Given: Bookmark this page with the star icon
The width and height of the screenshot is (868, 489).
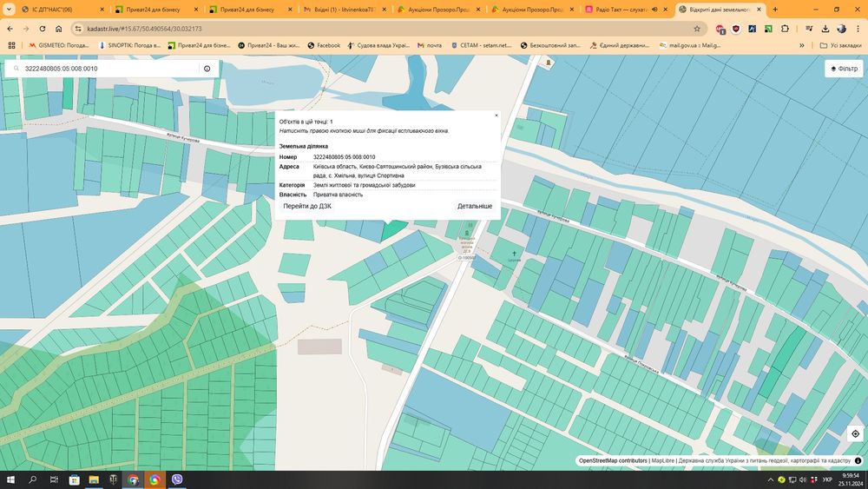Looking at the screenshot, I should 697,28.
